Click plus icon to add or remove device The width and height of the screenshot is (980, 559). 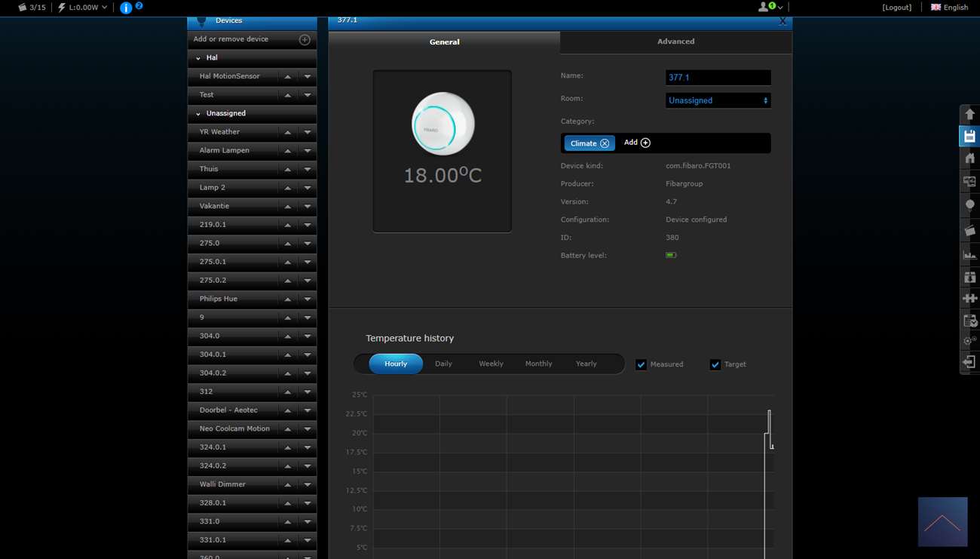click(305, 39)
